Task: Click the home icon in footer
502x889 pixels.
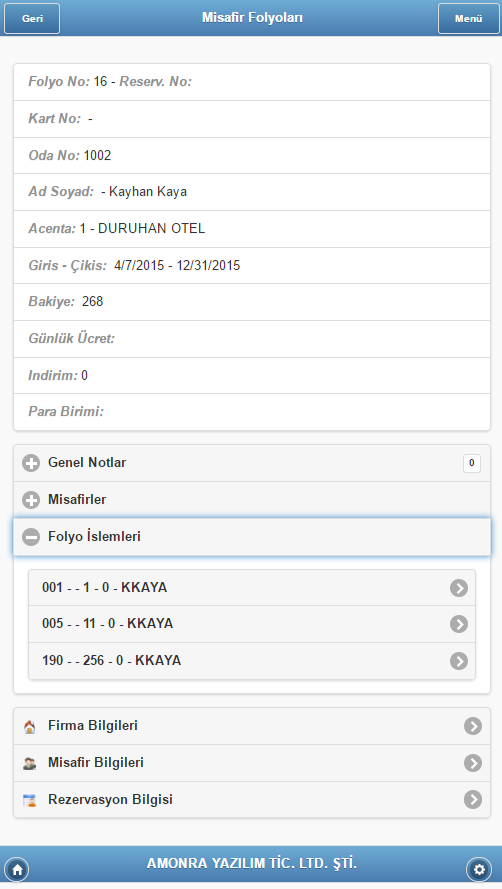Action: coord(17,869)
